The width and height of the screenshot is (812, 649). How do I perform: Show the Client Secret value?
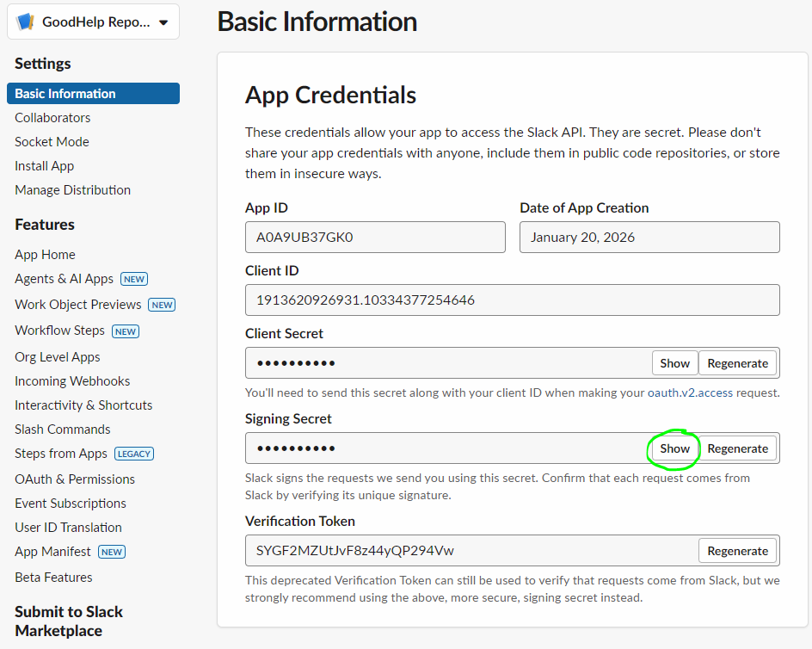tap(674, 363)
